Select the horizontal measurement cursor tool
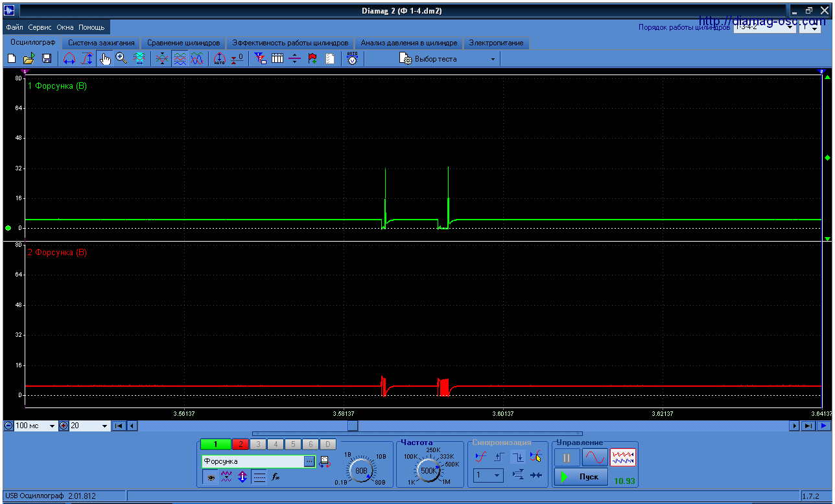 pyautogui.click(x=69, y=59)
